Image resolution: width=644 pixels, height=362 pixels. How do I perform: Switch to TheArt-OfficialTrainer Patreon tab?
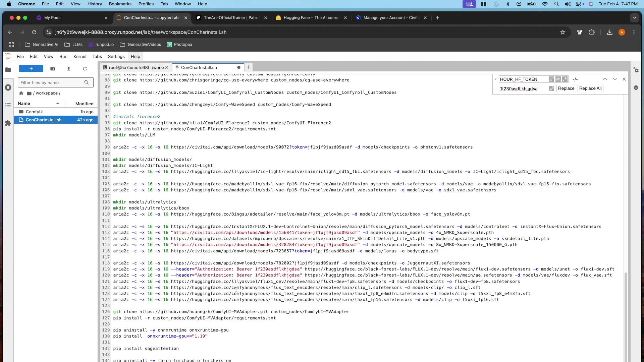(231, 18)
